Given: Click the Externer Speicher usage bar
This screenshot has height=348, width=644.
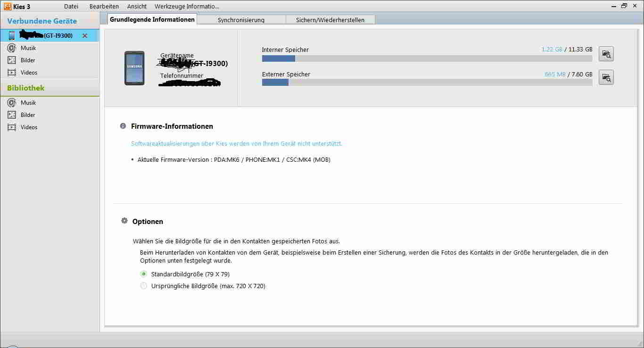Looking at the screenshot, I should [427, 82].
